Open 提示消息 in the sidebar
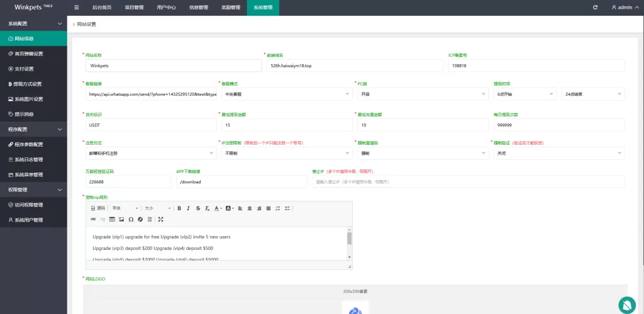This screenshot has width=644, height=314. [x=33, y=115]
